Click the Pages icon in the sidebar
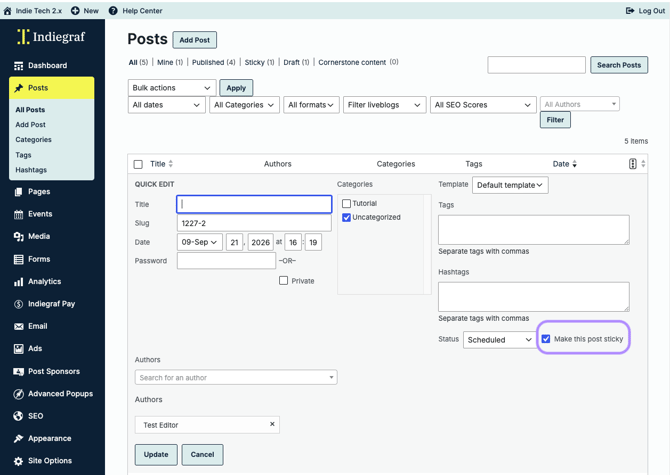Screen dimensions: 670x475 tap(18, 192)
